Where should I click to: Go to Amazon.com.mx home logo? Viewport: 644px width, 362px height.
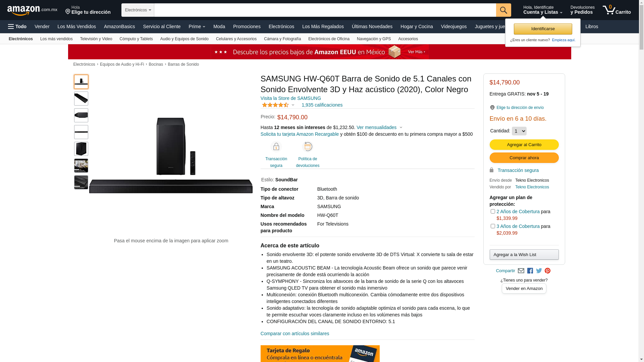[x=32, y=10]
